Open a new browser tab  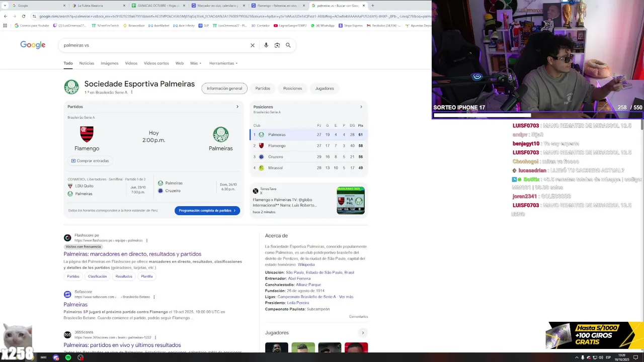click(x=372, y=6)
